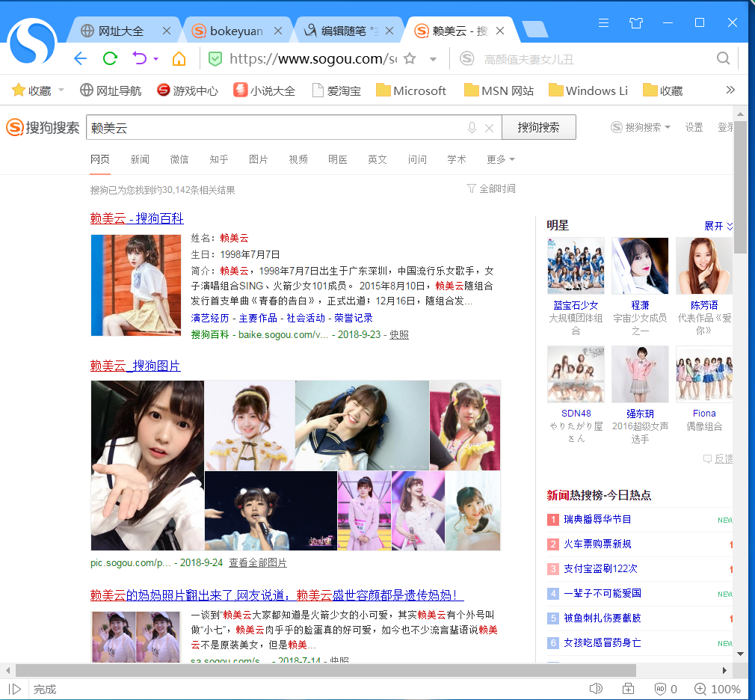Open the skin shirt icon in title bar

[635, 22]
